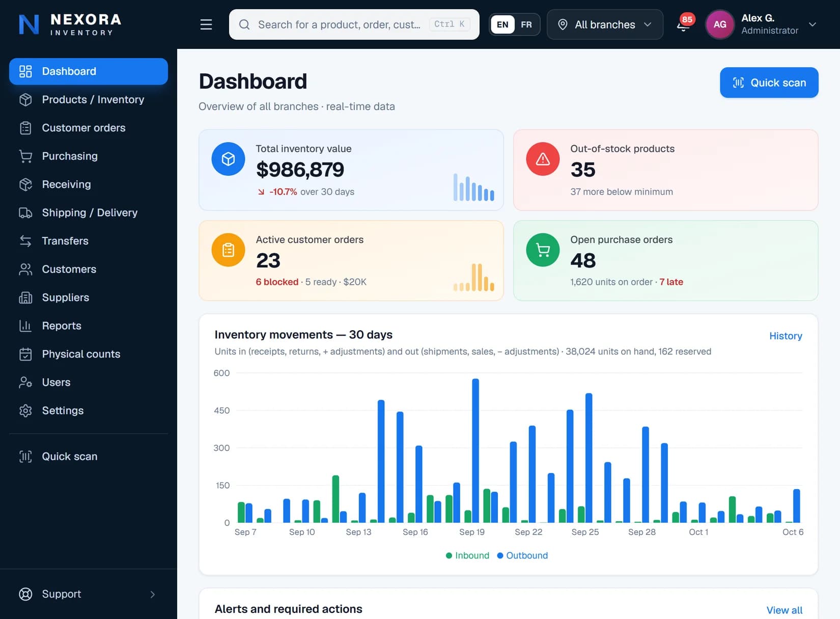Click the Support lifebuoy icon
This screenshot has height=619, width=840.
pos(25,594)
